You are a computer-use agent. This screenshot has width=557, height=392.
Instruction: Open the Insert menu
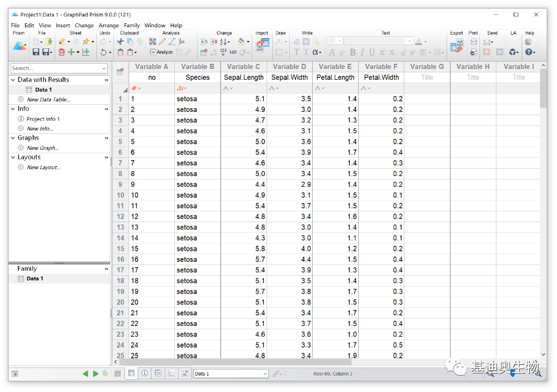63,25
